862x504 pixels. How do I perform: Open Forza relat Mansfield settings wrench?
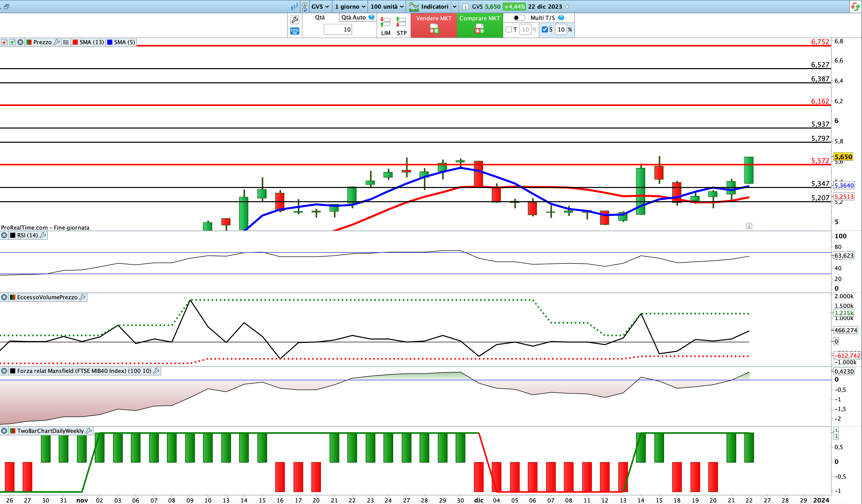point(156,371)
